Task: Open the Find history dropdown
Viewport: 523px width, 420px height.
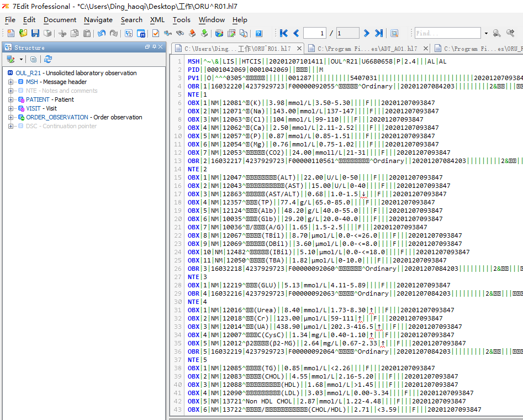Action: click(486, 33)
